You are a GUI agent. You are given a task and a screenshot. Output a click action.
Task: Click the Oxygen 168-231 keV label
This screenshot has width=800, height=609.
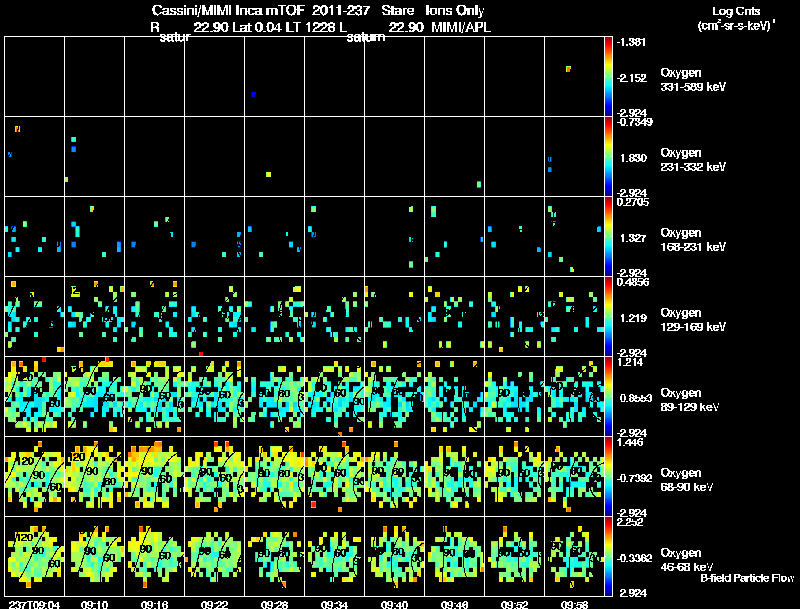tap(693, 240)
